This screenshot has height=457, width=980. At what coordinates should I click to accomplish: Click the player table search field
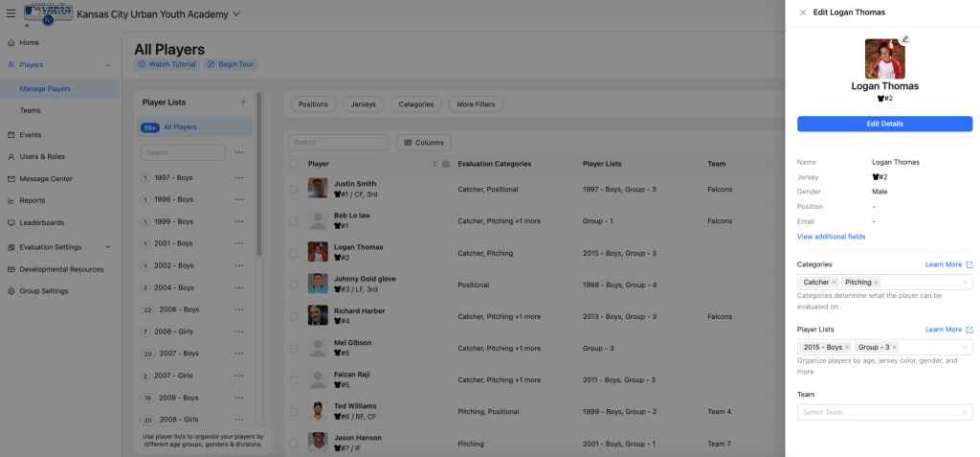pyautogui.click(x=338, y=142)
